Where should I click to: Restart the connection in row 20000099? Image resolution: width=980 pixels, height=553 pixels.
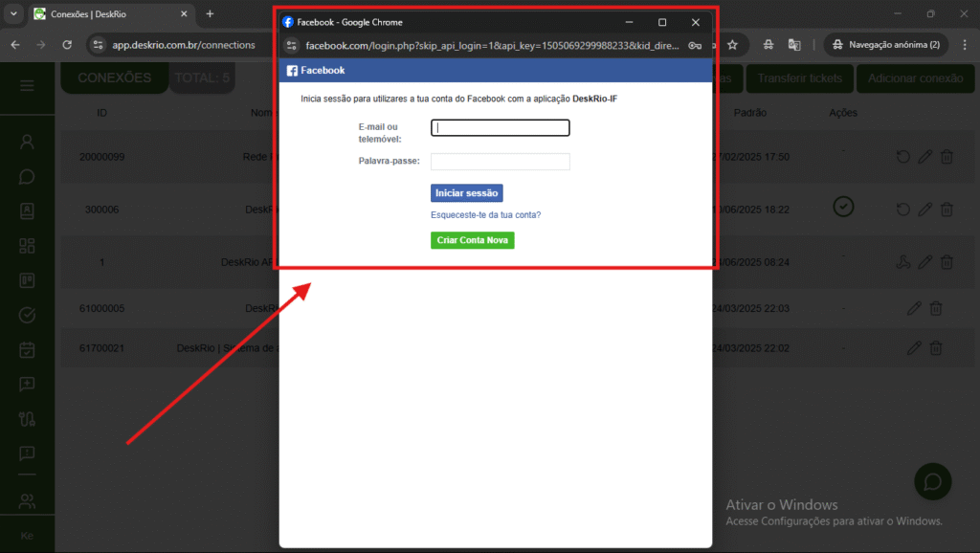902,157
